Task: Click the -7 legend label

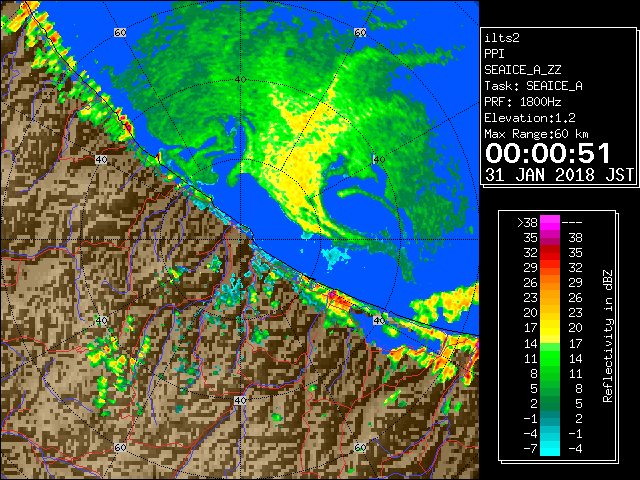Action: coord(530,449)
